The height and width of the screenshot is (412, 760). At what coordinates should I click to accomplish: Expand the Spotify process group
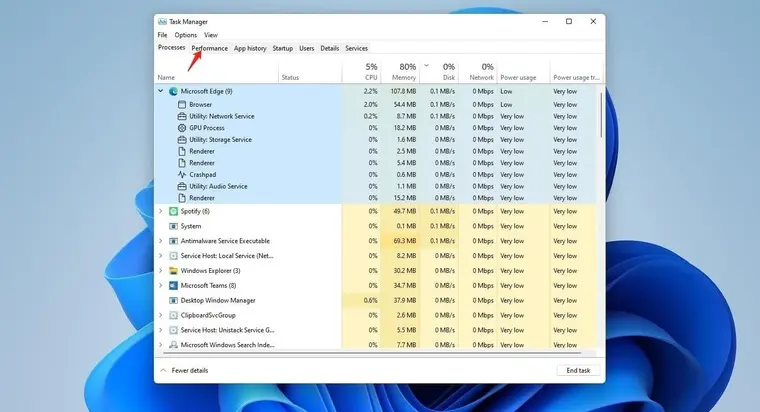160,211
